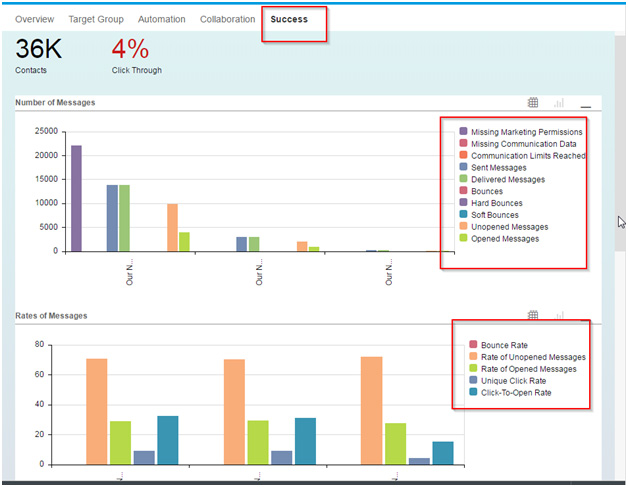628x487 pixels.
Task: Select the Hard Bounces legend entry
Action: [491, 203]
